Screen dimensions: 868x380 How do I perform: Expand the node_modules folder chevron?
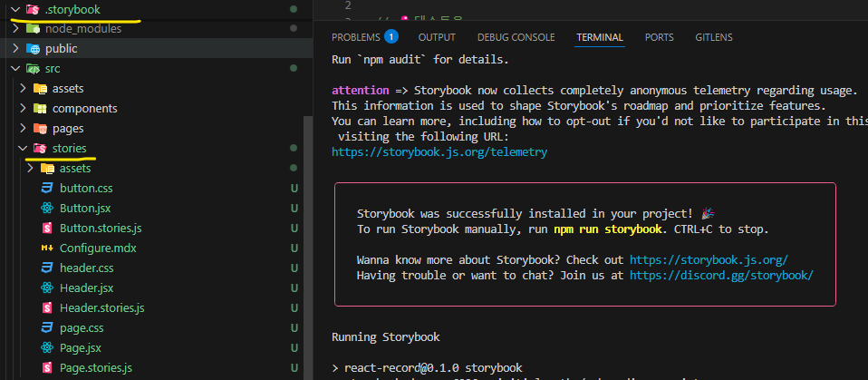(15, 28)
